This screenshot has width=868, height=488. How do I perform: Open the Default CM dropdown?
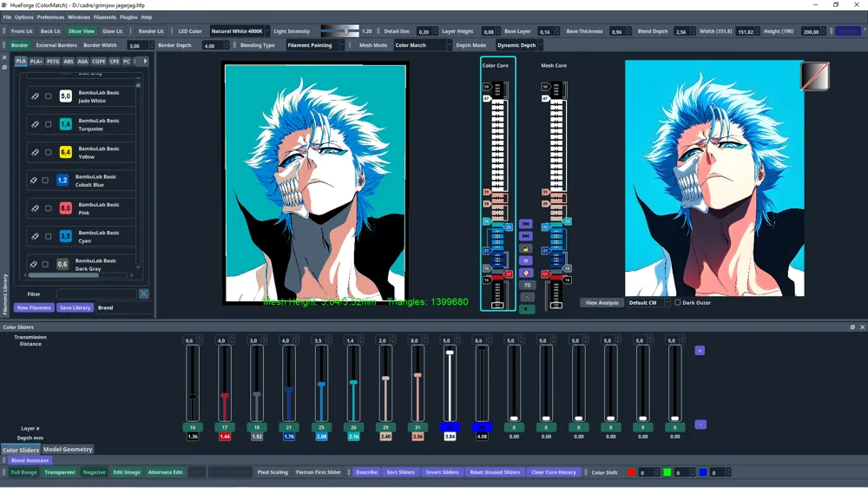tap(648, 303)
